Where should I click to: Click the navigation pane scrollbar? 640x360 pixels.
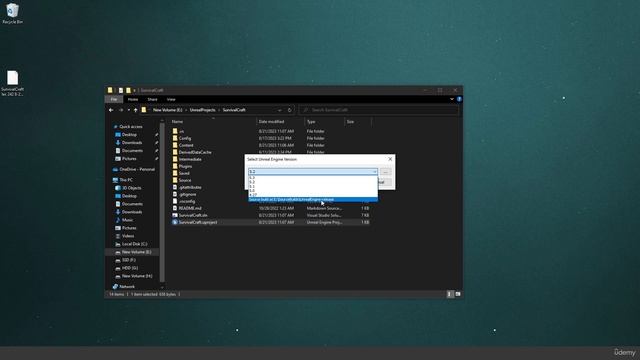tap(162, 202)
